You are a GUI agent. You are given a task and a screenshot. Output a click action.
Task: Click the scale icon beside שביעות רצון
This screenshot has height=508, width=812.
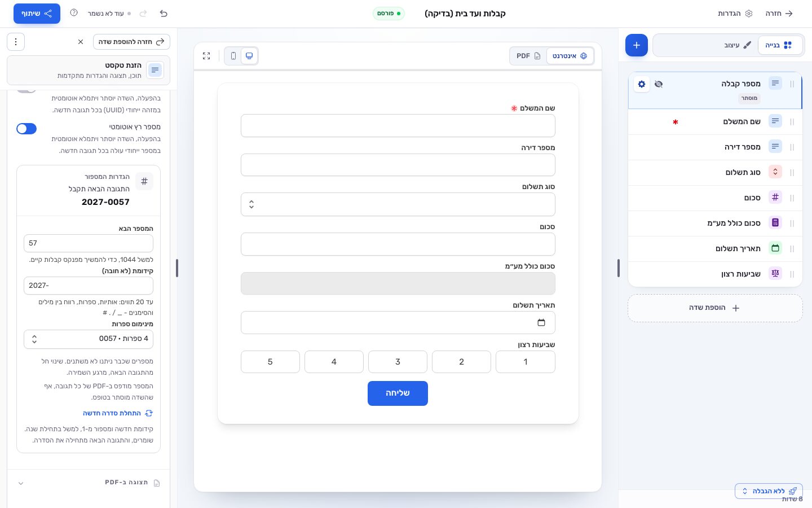point(775,274)
